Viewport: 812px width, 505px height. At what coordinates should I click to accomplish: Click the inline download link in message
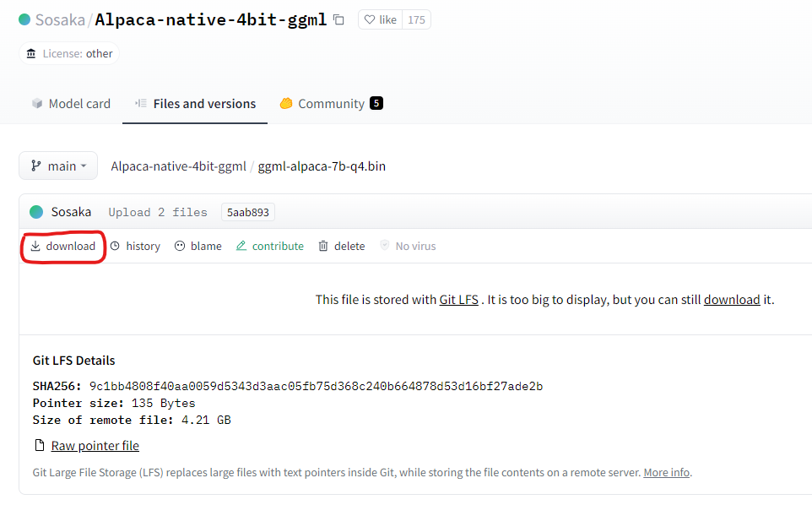click(732, 300)
